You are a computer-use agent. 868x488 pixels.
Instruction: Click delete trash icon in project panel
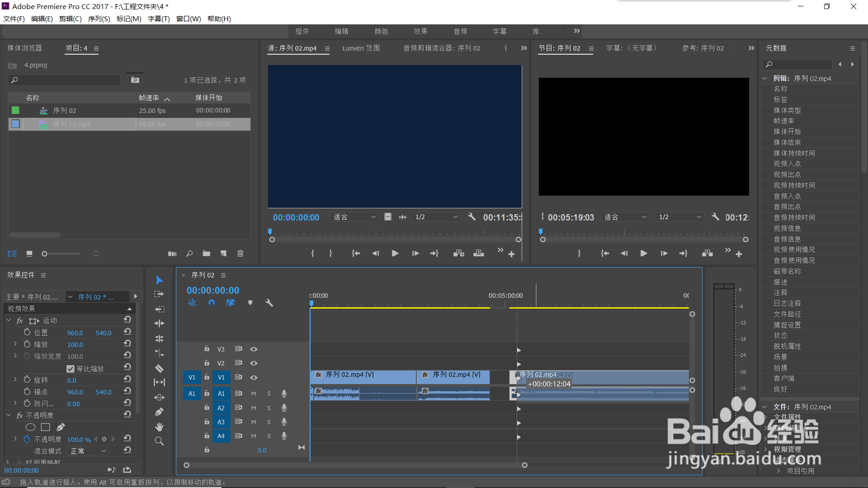(x=241, y=253)
